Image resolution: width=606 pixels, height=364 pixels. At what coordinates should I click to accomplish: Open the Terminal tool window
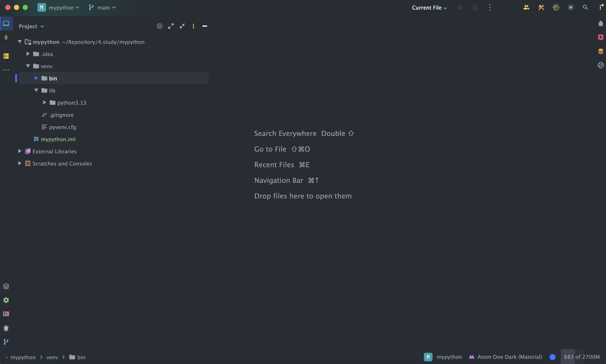pos(6,314)
